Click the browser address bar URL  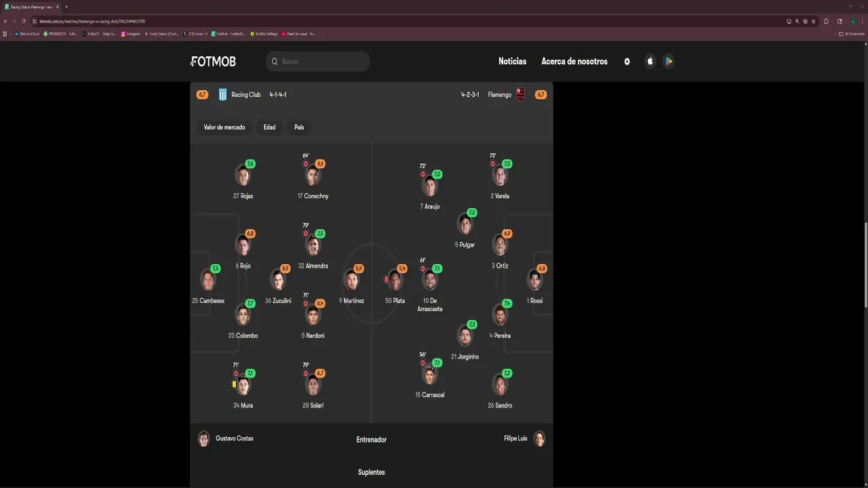pyautogui.click(x=92, y=22)
